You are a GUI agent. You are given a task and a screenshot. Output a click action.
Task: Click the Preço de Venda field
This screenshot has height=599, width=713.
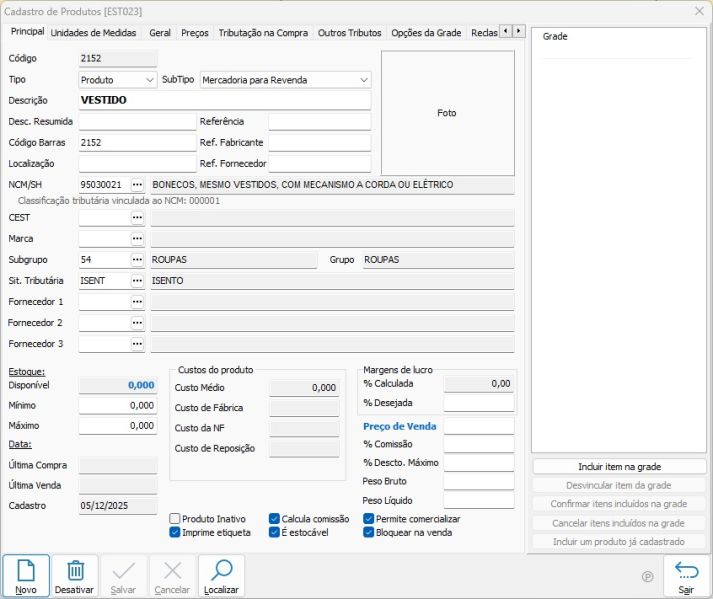478,426
